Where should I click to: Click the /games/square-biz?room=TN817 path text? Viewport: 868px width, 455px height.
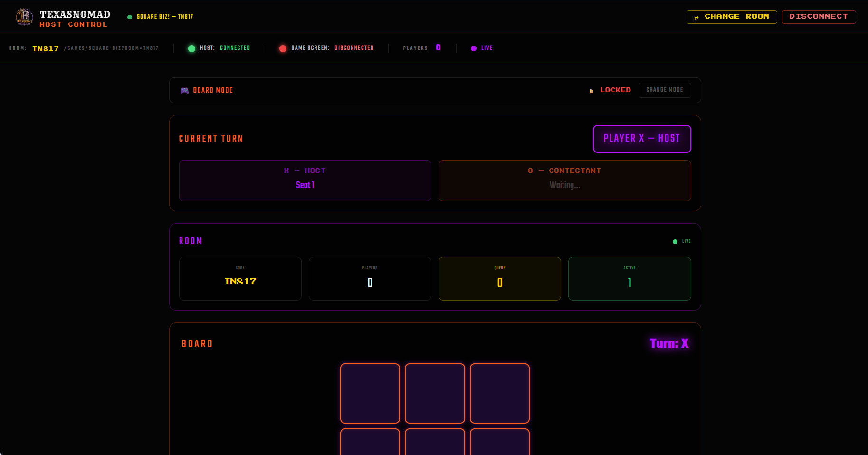(x=111, y=48)
